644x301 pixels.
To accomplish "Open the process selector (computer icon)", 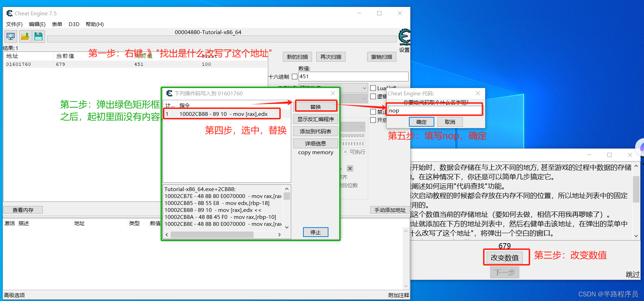I will pos(11,36).
